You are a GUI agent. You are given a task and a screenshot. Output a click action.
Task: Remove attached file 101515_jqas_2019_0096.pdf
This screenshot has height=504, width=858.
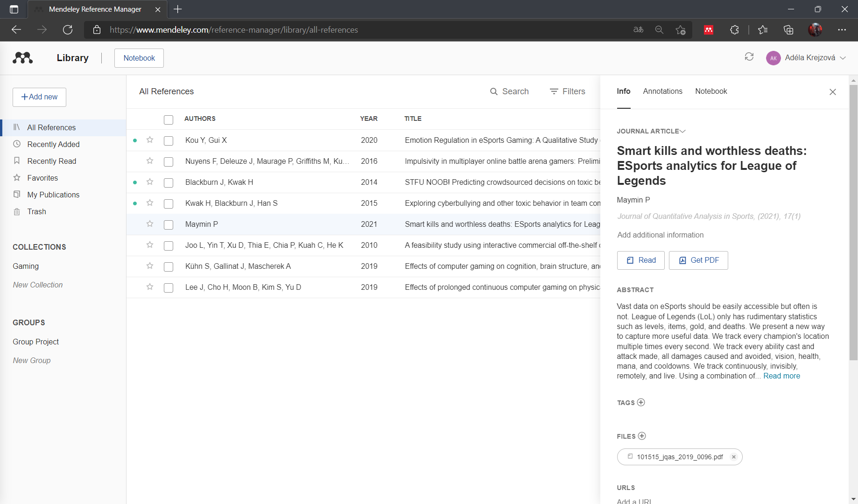tap(734, 457)
